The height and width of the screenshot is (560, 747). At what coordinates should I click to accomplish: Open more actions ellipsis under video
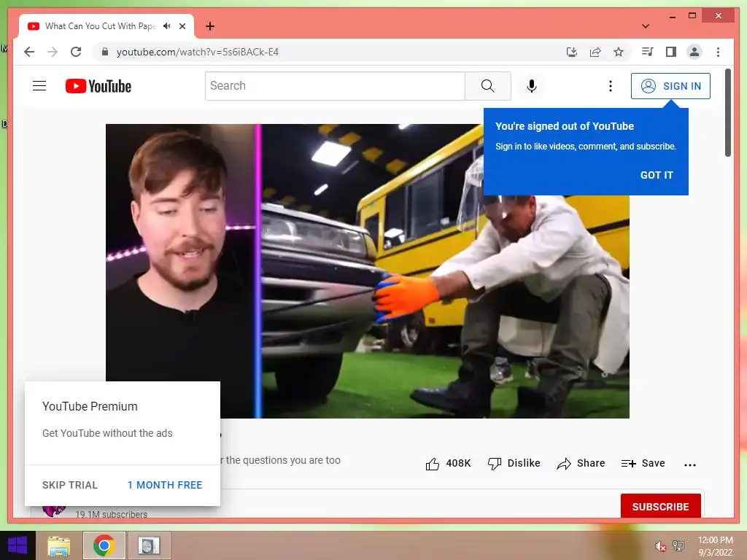tap(690, 464)
